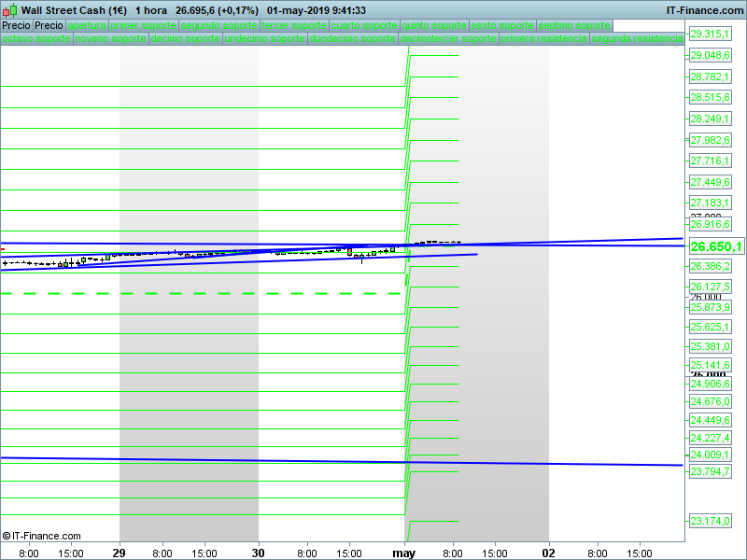Click the 28.515,6 price level tag

[710, 97]
